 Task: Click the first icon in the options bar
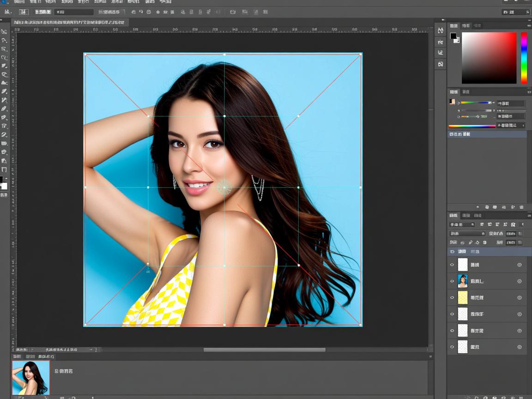[6, 12]
